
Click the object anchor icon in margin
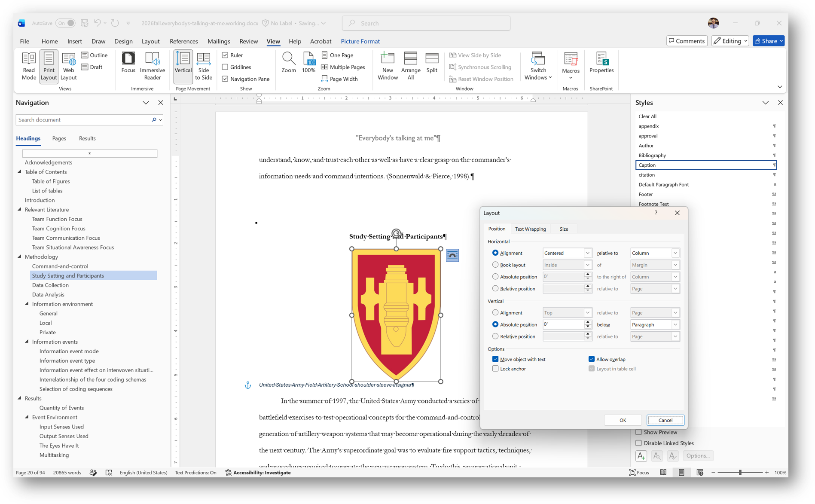[x=248, y=385]
